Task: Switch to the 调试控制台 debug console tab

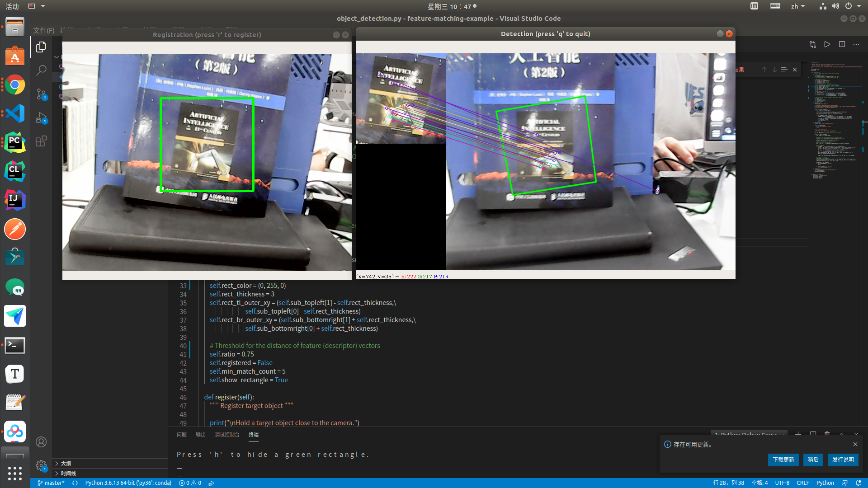Action: tap(227, 435)
